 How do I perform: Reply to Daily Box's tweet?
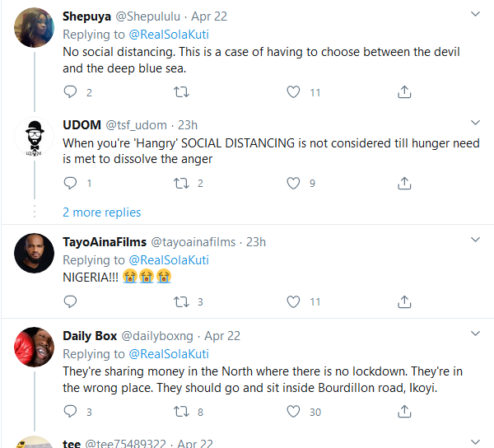(x=70, y=412)
